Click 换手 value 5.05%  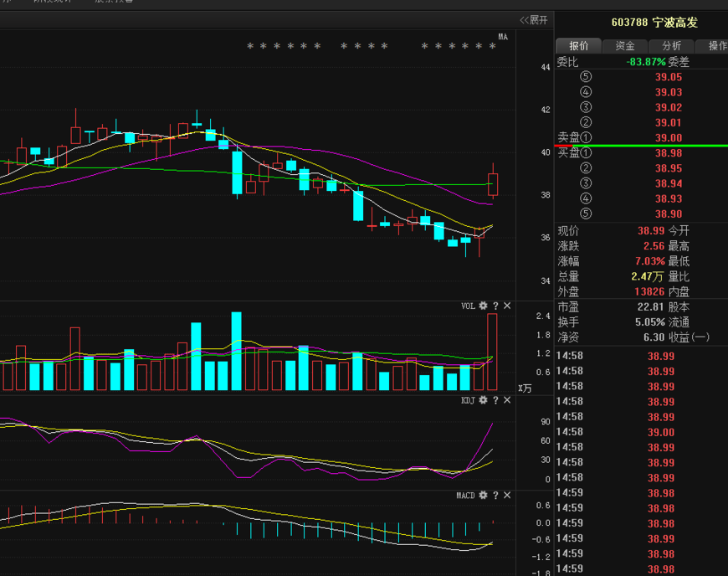(650, 322)
